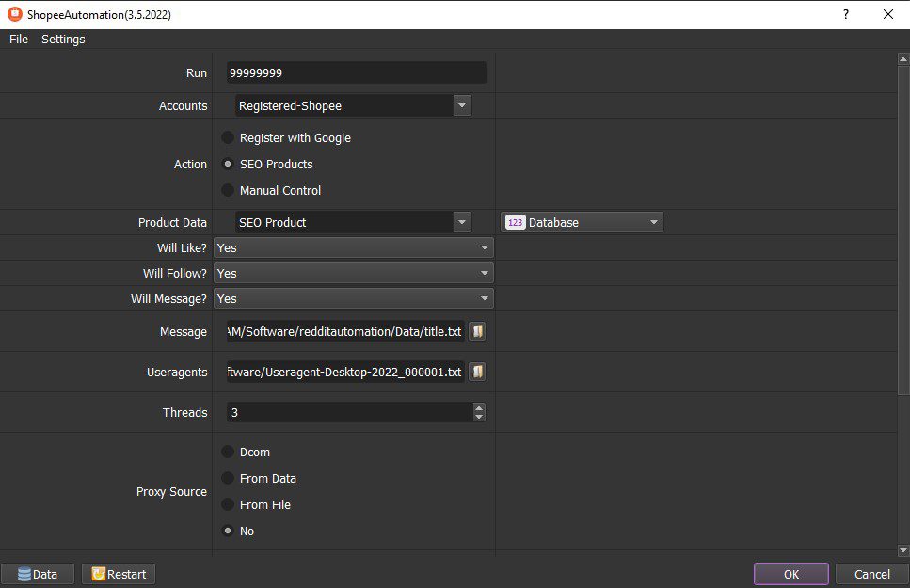This screenshot has height=588, width=910.
Task: Click the Useragents file path field
Action: click(x=345, y=372)
